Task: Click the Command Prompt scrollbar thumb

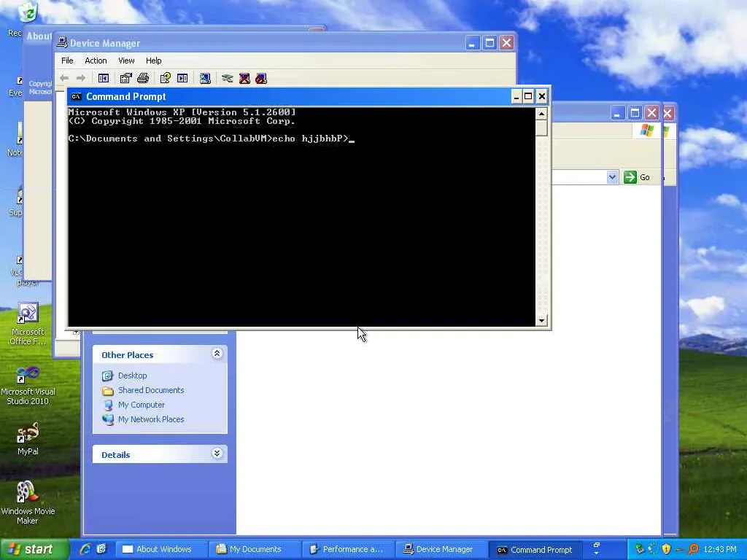Action: pos(541,128)
